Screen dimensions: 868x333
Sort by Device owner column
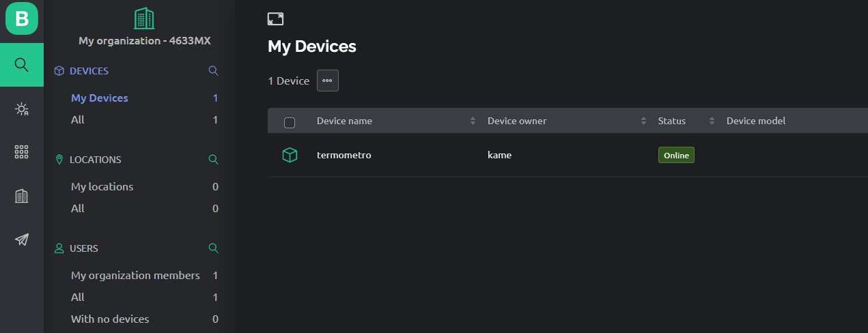[643, 121]
